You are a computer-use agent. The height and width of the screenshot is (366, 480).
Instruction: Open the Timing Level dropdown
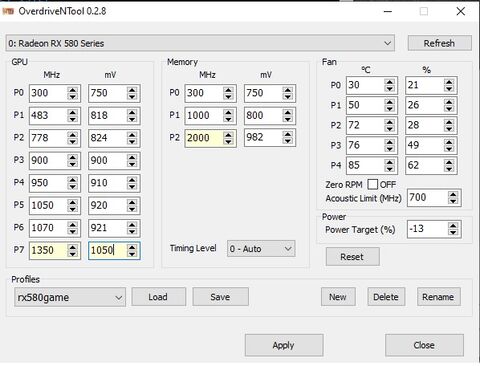(261, 249)
